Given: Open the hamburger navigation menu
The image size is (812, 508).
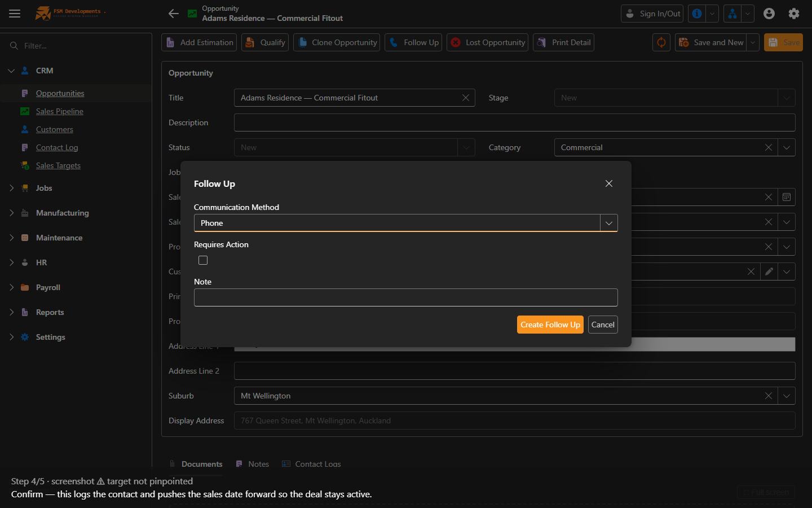Looking at the screenshot, I should [15, 14].
